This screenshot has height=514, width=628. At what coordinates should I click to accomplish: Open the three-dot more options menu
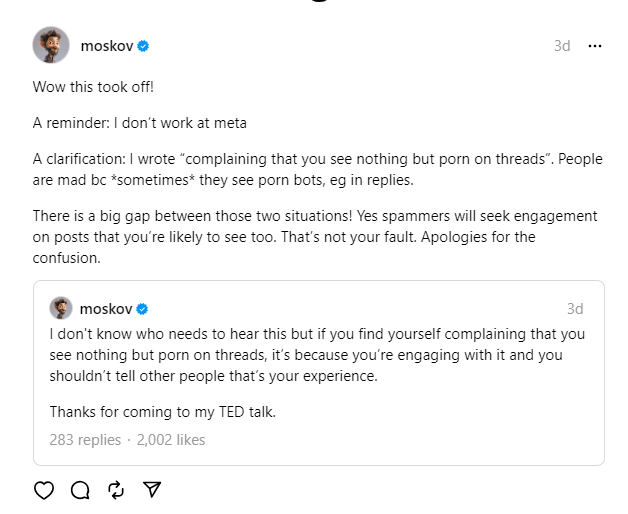(595, 46)
